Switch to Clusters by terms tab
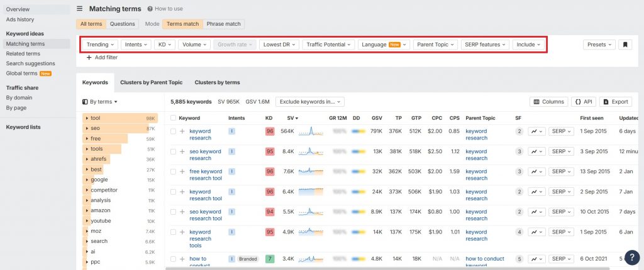 tap(217, 82)
